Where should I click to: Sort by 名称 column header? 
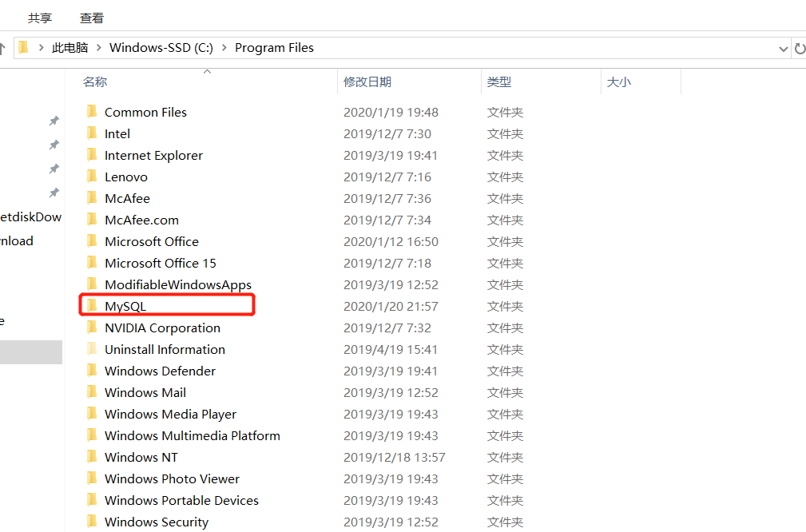(x=95, y=81)
